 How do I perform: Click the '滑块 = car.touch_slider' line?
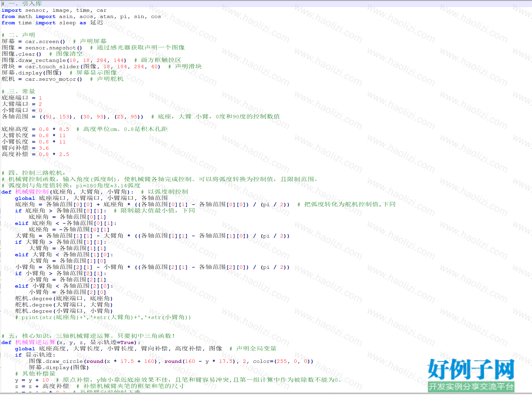(x=81, y=66)
